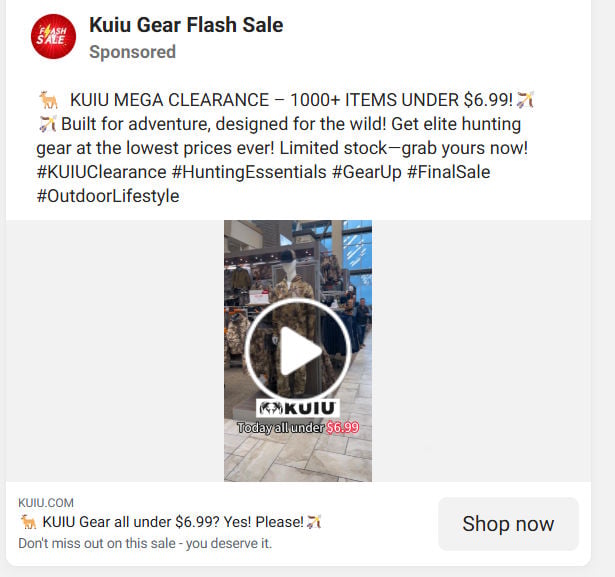Open the #HuntingEssentials hashtag
Image resolution: width=615 pixels, height=577 pixels.
coord(249,172)
